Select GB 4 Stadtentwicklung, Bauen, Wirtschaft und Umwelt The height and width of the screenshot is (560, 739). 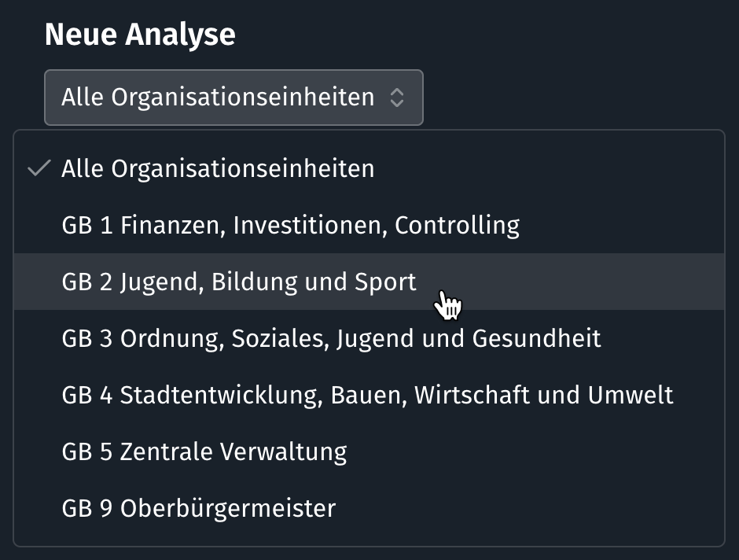coord(367,395)
